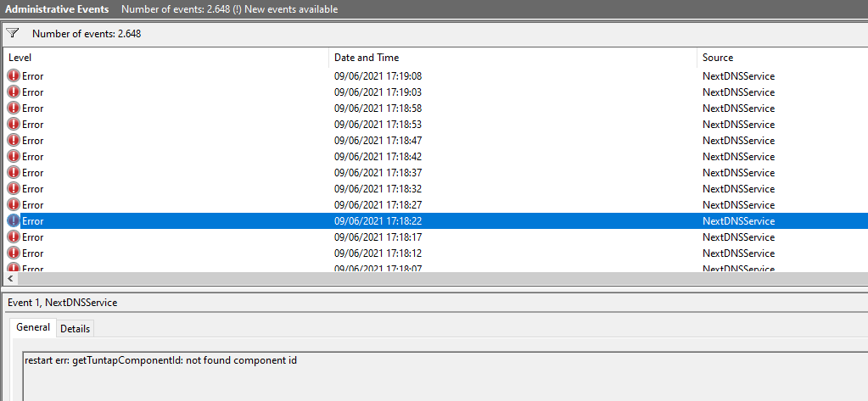Click error icon of 17:18:47 event

tap(14, 140)
